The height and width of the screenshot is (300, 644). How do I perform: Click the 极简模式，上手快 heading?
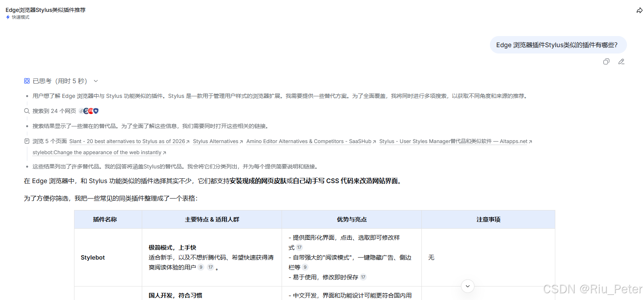click(172, 247)
